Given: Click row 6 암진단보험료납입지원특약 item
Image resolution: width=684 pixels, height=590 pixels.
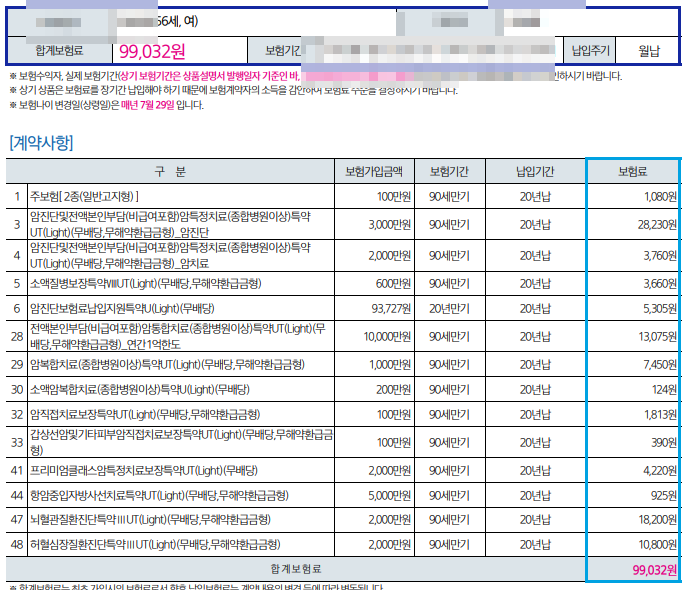Looking at the screenshot, I should point(122,309).
